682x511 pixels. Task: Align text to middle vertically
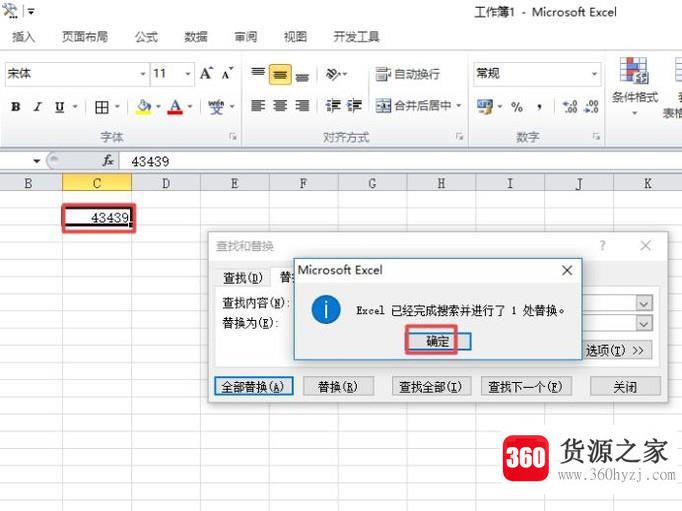coord(280,74)
